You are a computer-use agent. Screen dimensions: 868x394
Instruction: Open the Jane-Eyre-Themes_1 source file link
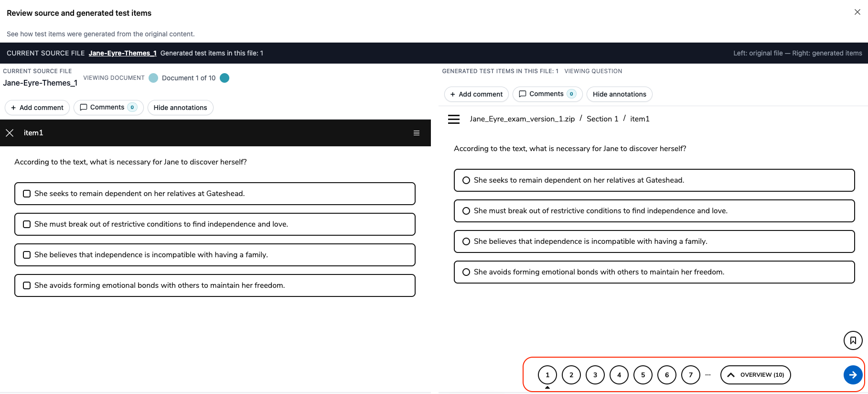pyautogui.click(x=122, y=53)
